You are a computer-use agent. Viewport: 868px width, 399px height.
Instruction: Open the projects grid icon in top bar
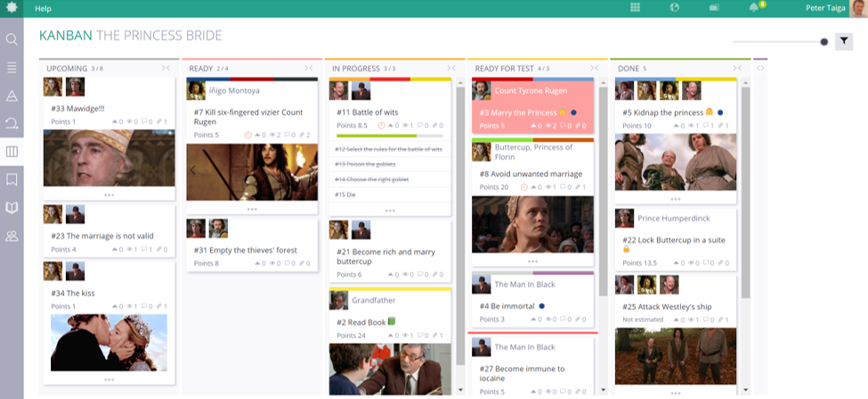tap(636, 8)
